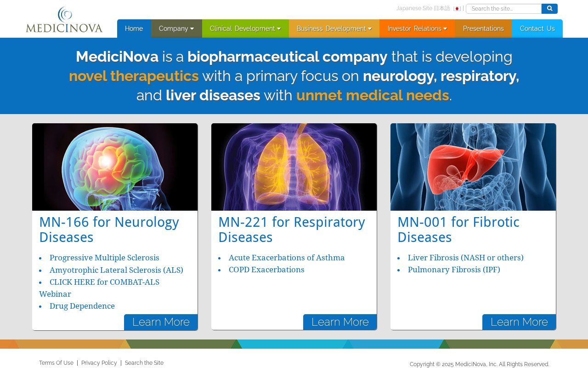Click the lungs image thumbnail
The image size is (588, 368).
pos(294,167)
